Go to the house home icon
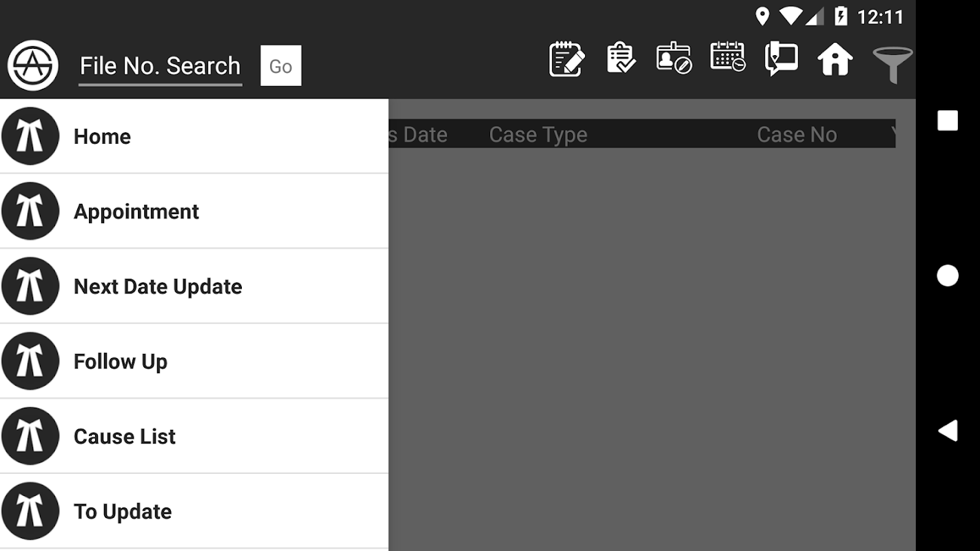This screenshot has height=551, width=980. point(835,59)
